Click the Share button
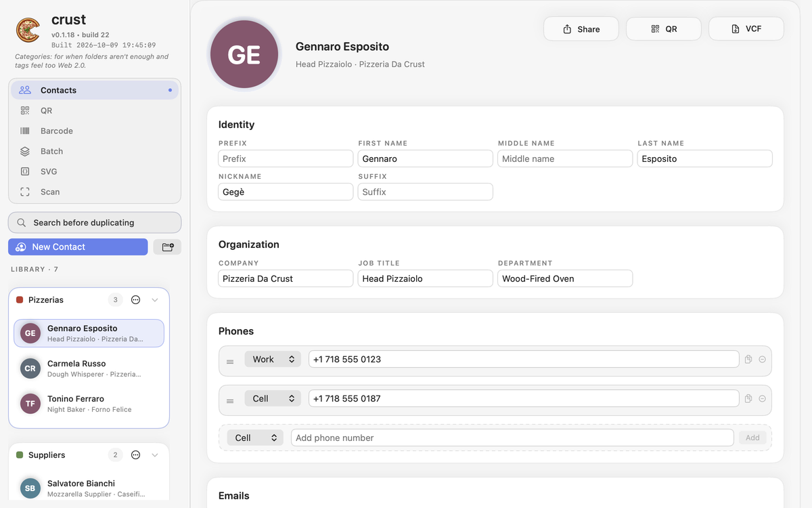Image resolution: width=812 pixels, height=508 pixels. [x=581, y=29]
